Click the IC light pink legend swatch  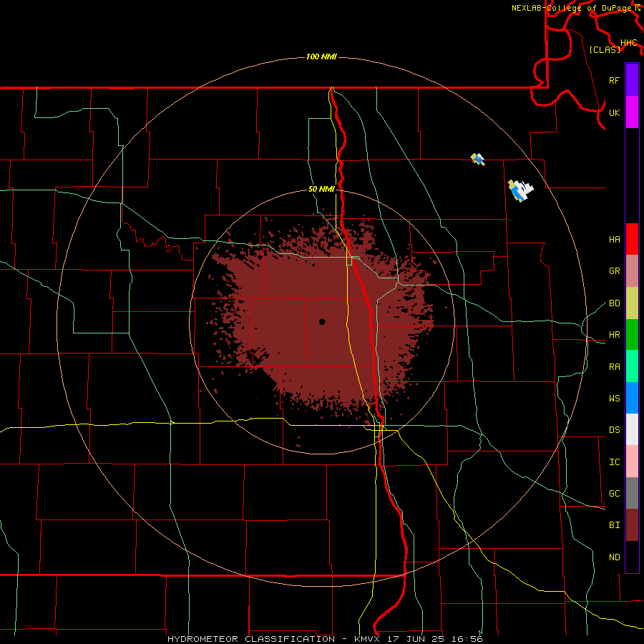(632, 462)
